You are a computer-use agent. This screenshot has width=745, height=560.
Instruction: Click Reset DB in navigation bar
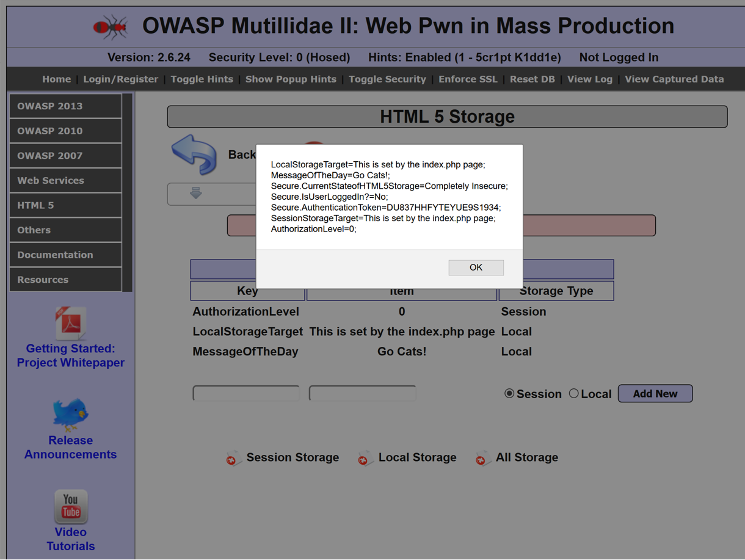(532, 79)
